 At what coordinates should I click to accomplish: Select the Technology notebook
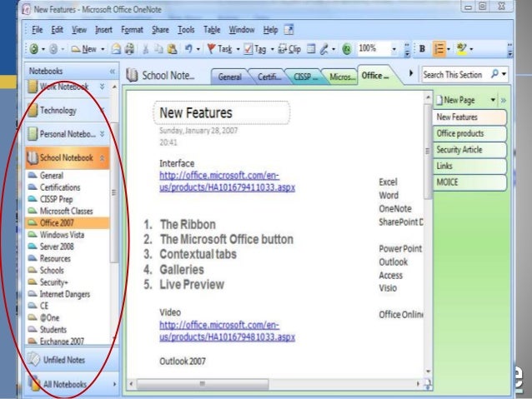[x=68, y=110]
